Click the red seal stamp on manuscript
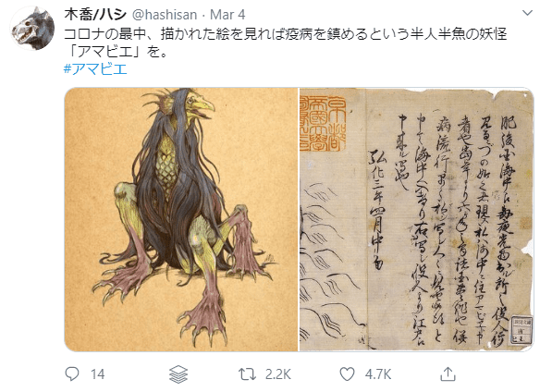The width and height of the screenshot is (540, 392). pos(323,123)
